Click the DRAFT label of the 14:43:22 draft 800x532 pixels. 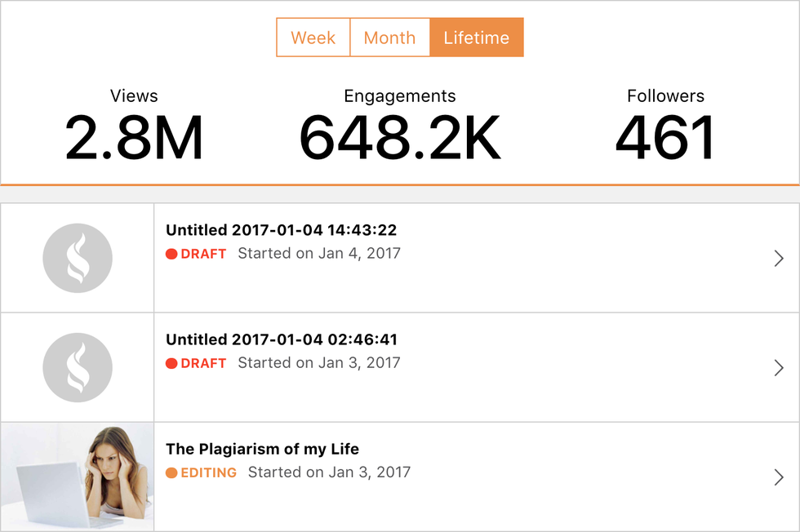tap(203, 254)
